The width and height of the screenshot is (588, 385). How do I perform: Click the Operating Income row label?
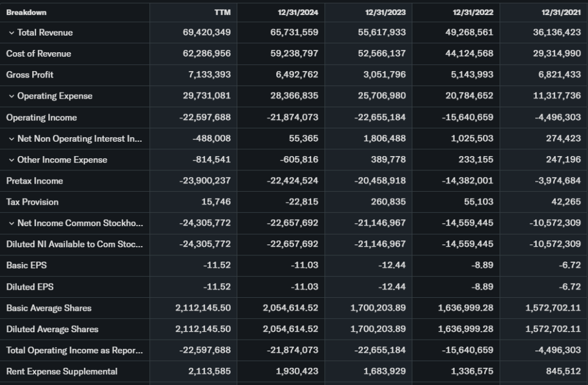coord(41,118)
